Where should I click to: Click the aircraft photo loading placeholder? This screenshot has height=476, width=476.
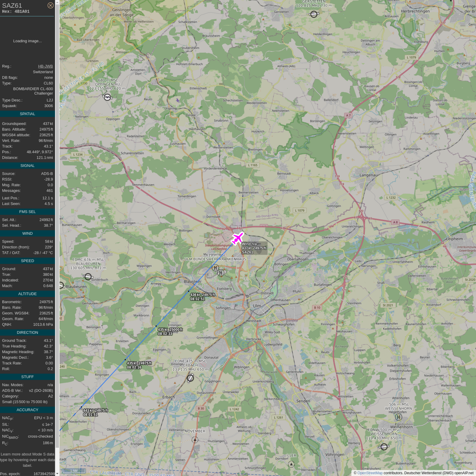pyautogui.click(x=27, y=41)
